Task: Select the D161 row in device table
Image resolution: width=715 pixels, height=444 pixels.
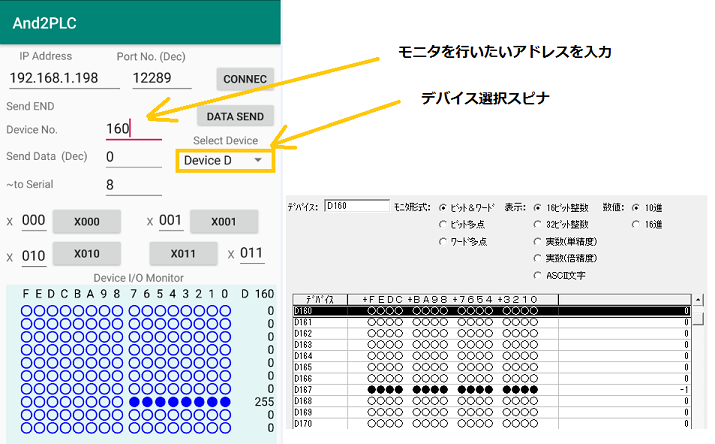Action: click(491, 322)
